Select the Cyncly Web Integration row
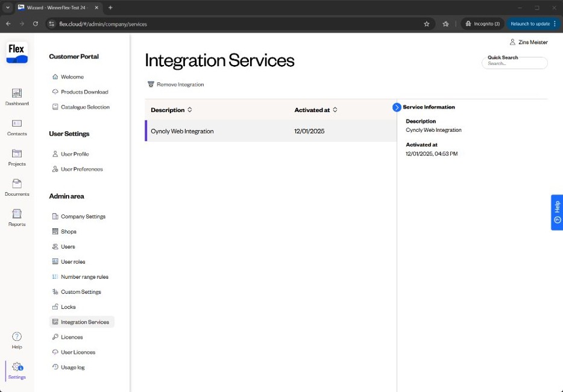 point(271,131)
